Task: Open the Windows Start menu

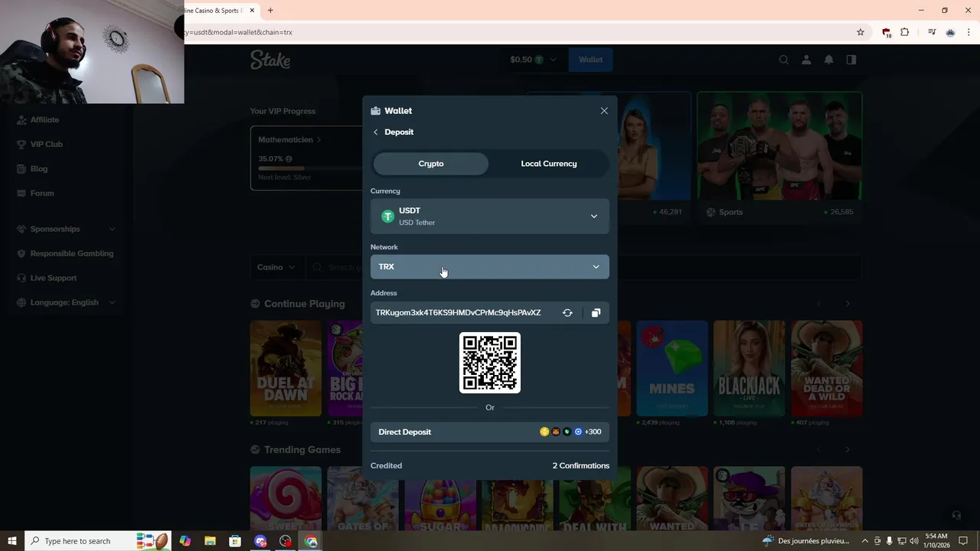Action: 11,541
